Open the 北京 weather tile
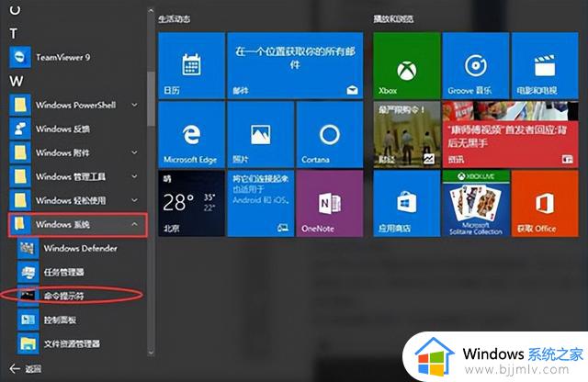This screenshot has width=588, height=382. [192, 204]
